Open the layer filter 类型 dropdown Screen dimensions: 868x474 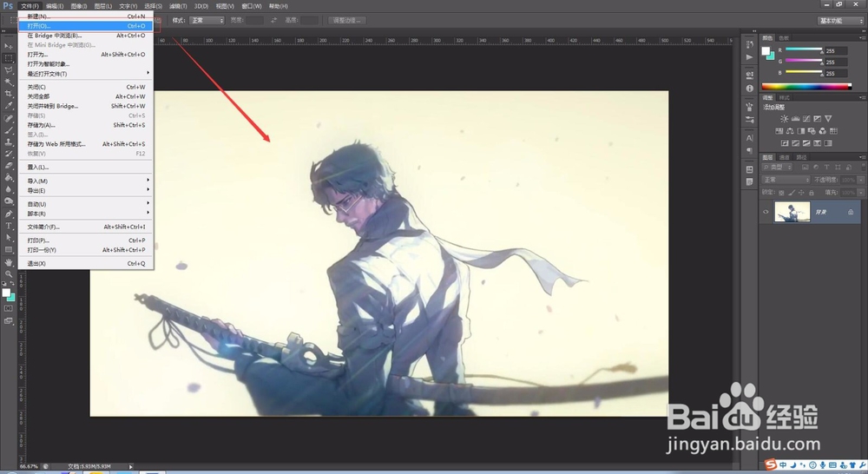tap(777, 167)
